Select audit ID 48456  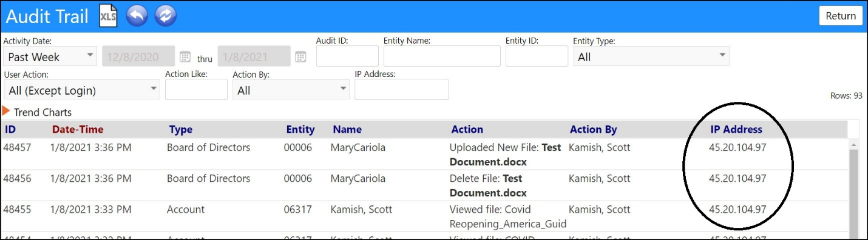click(17, 178)
